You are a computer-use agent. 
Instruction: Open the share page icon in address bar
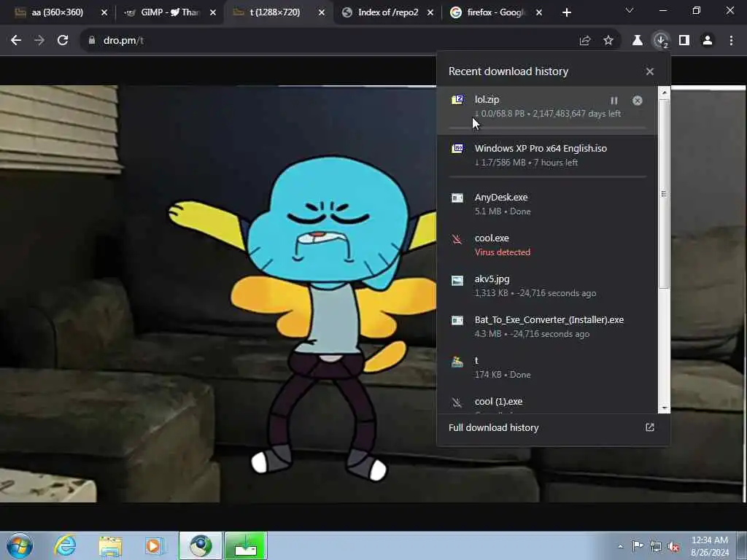tap(585, 41)
